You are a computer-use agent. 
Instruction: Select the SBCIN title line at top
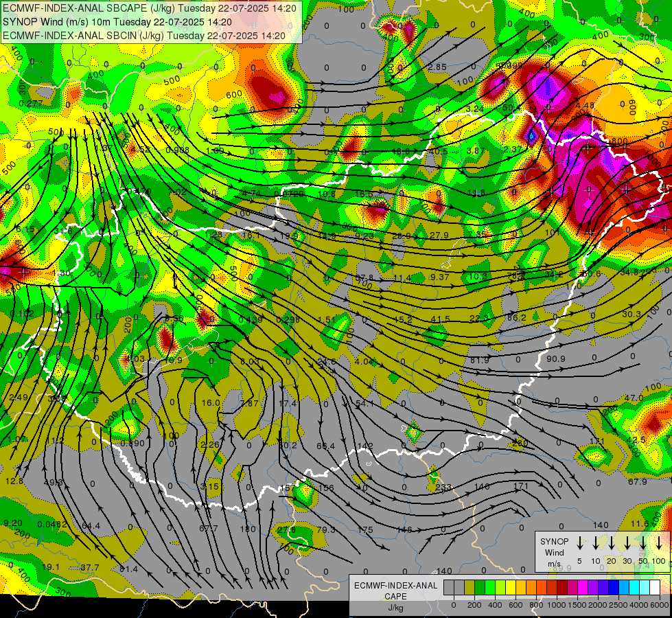[143, 36]
